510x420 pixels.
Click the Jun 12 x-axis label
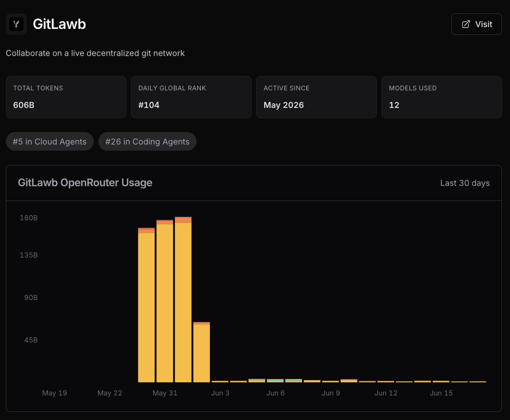pos(386,393)
